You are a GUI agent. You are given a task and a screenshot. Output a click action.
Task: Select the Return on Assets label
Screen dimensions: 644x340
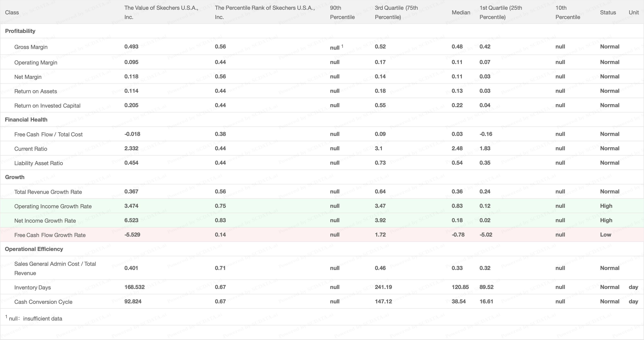(x=35, y=91)
